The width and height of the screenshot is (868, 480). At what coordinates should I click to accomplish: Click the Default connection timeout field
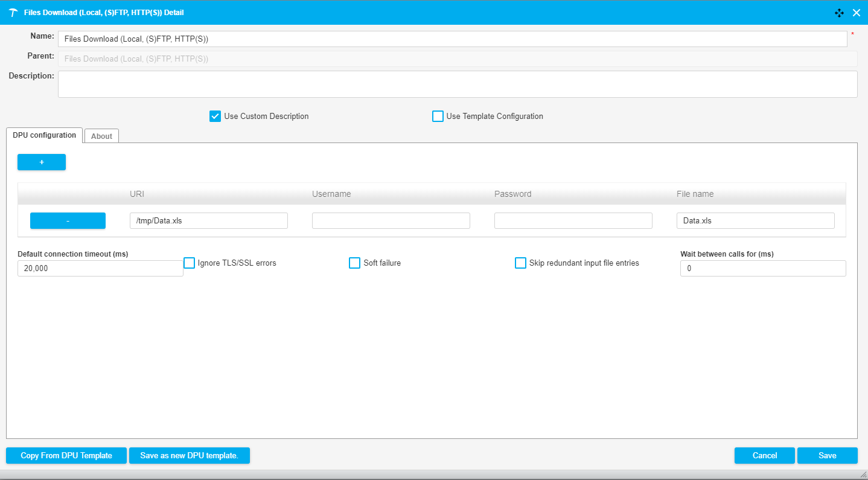click(x=100, y=269)
